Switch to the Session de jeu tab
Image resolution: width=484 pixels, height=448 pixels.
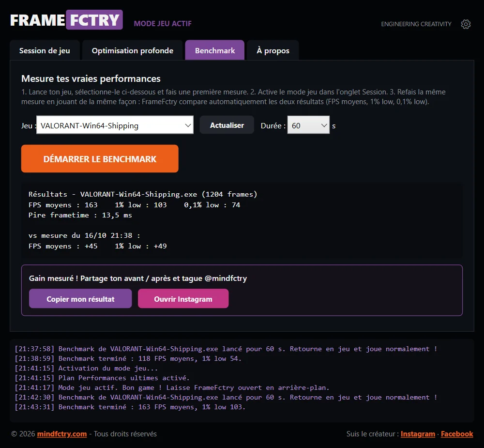45,50
